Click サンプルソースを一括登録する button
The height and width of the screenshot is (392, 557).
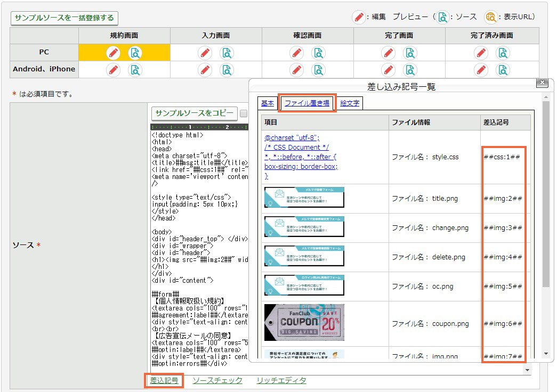pos(64,18)
